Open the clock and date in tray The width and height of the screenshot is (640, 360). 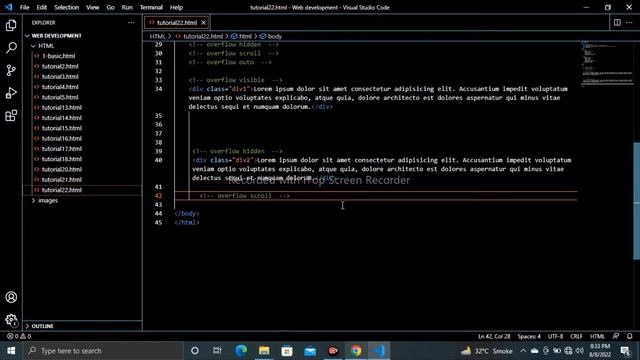click(x=600, y=351)
